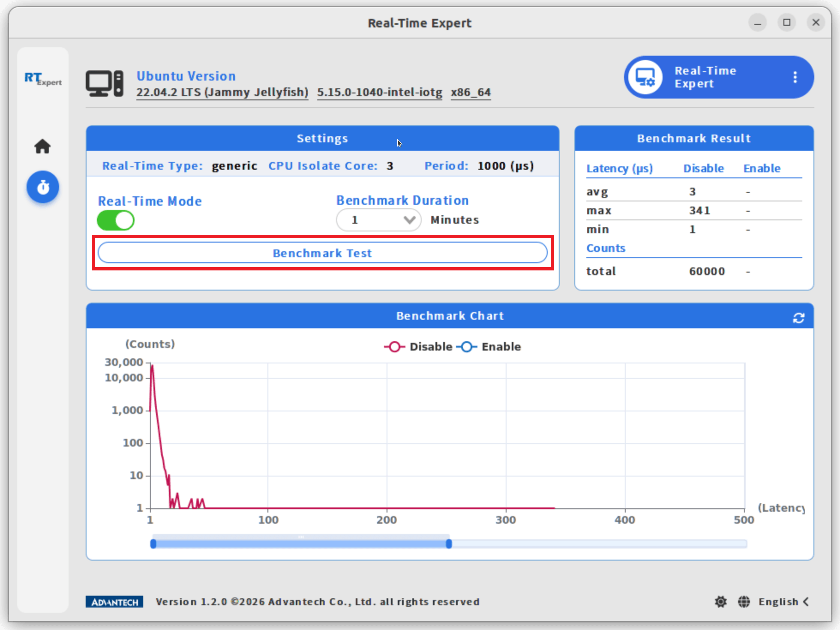Expand the English language selector chevron

[x=806, y=602]
